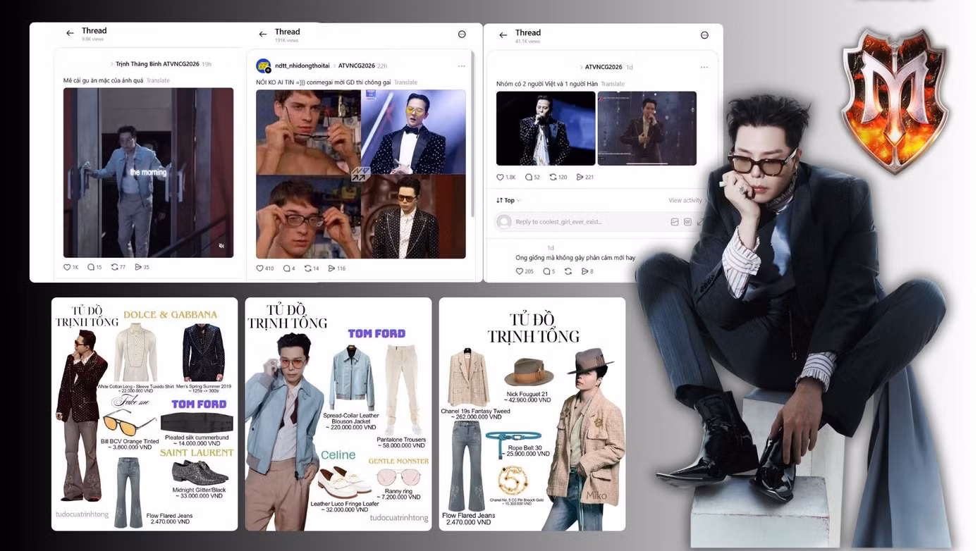
Task: Open Trịnh Thăng Bình ATVNCG2026 topic link
Action: [x=157, y=64]
